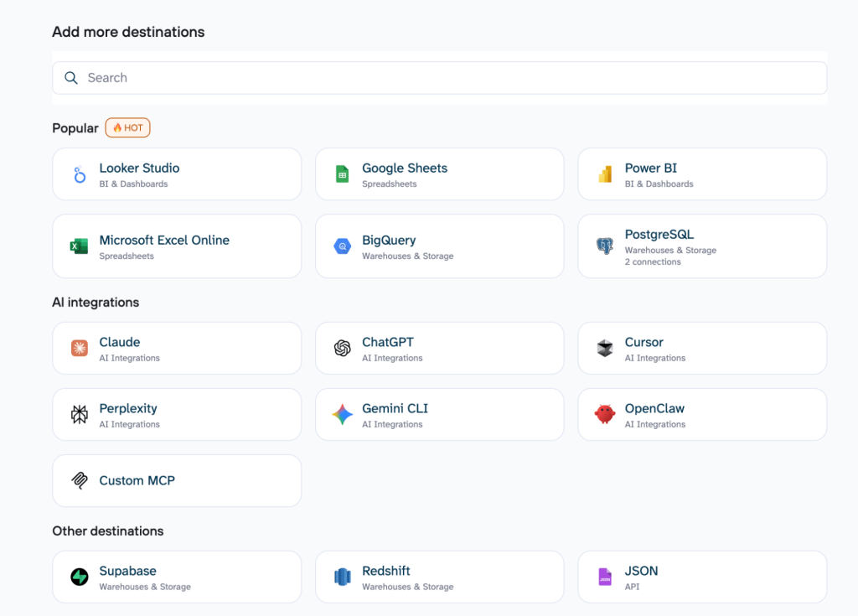The width and height of the screenshot is (858, 616).
Task: Click the magnifier icon in search bar
Action: point(71,78)
